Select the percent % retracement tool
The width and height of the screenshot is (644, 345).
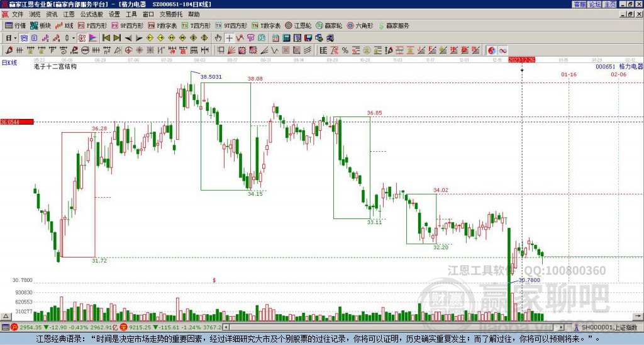(x=345, y=50)
